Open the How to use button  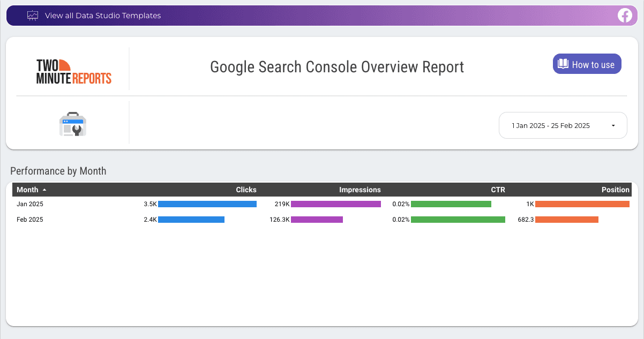(587, 64)
